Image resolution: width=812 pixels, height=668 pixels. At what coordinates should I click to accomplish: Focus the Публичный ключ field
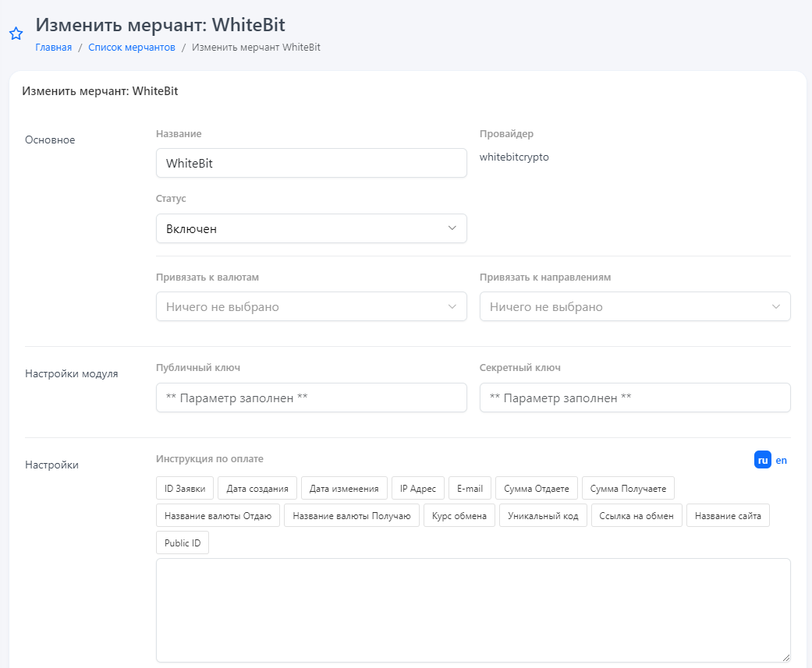click(311, 398)
